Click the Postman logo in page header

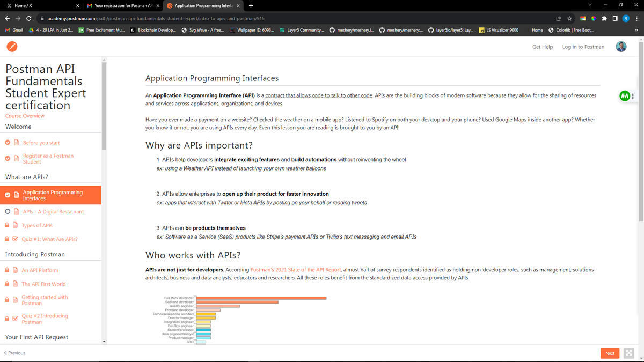tap(12, 47)
